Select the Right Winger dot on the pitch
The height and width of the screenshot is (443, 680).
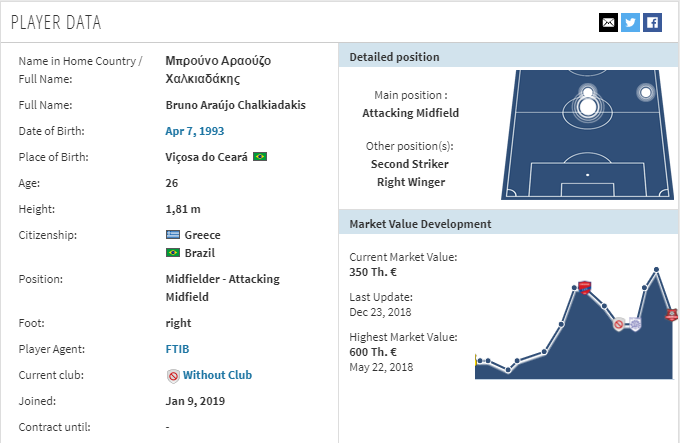pos(645,92)
